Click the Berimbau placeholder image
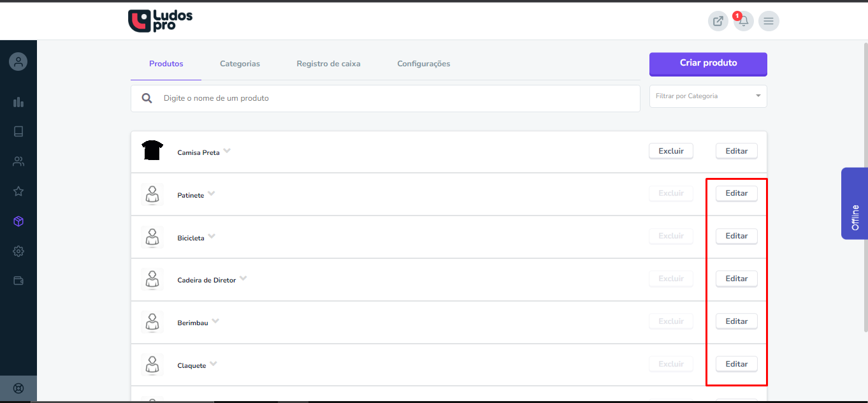 pyautogui.click(x=152, y=322)
